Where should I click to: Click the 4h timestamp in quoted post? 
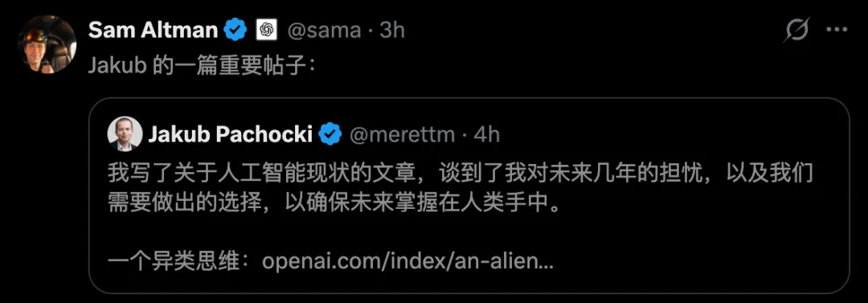click(486, 134)
